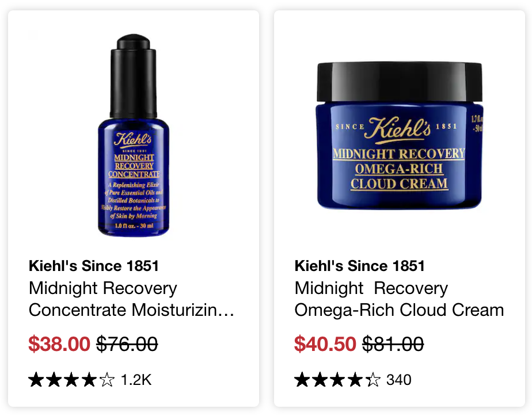Click the third star of the concentrate rating
This screenshot has width=532, height=420.
(x=71, y=379)
